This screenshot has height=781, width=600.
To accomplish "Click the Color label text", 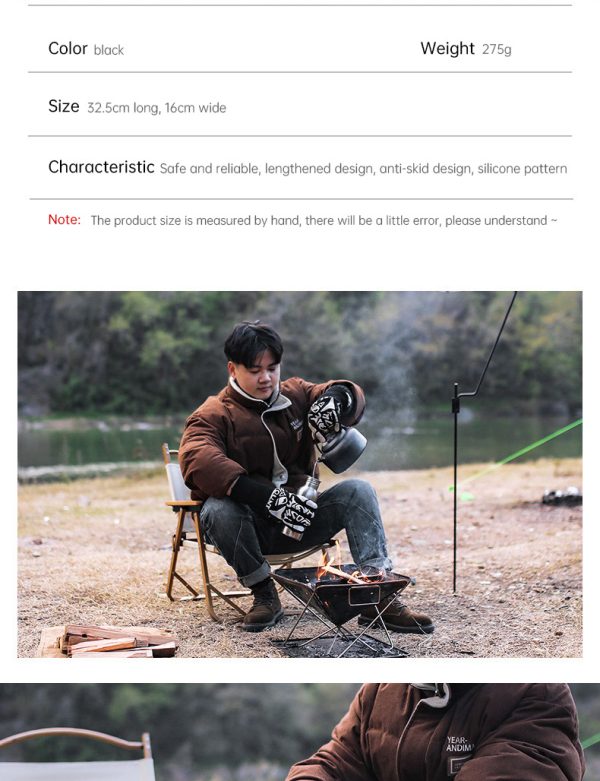I will pyautogui.click(x=68, y=48).
